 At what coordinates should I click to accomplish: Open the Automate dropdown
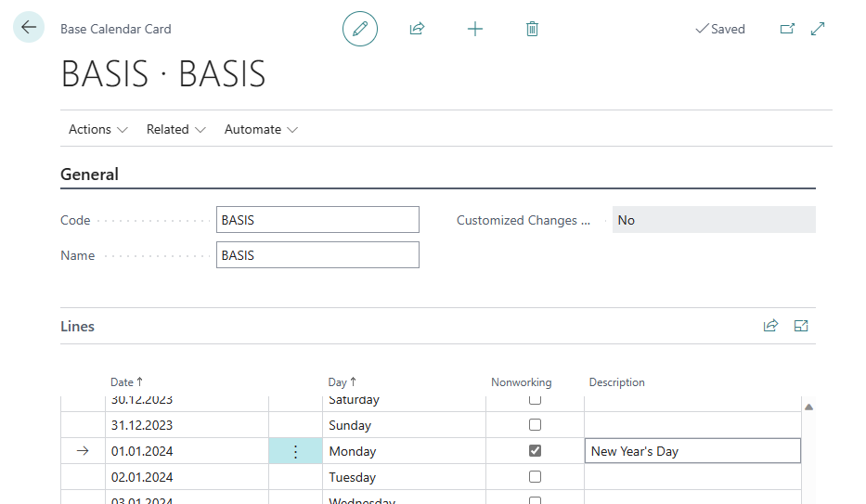[x=261, y=129]
